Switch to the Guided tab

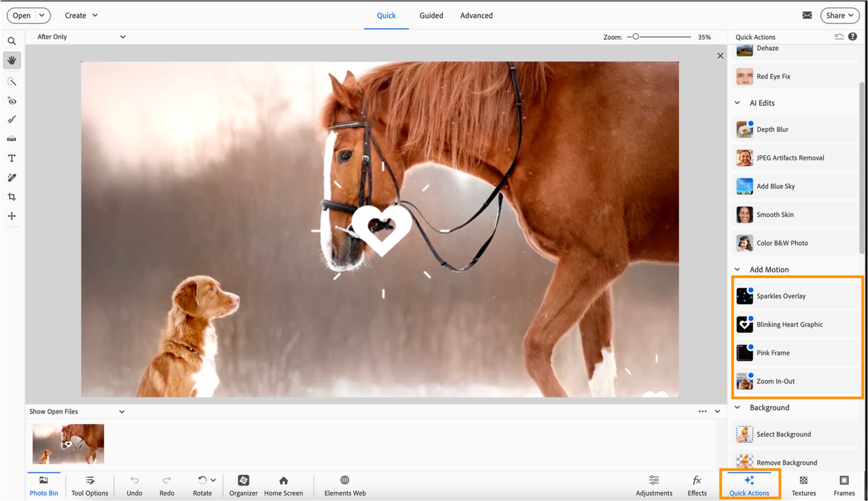431,15
